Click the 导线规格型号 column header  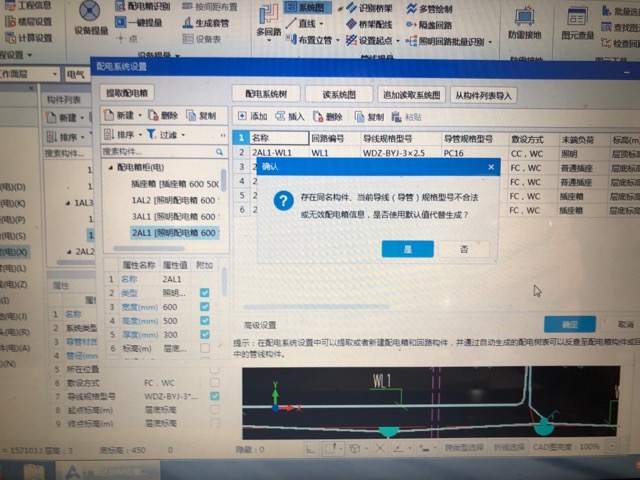click(400, 139)
